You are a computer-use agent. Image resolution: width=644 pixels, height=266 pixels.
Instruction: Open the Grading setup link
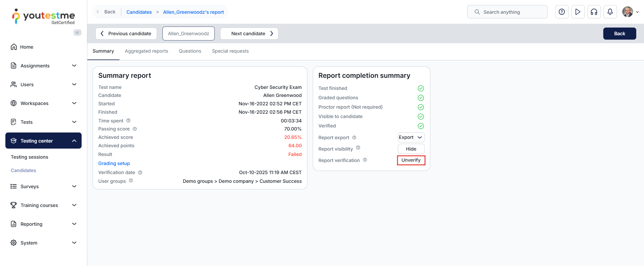pos(114,163)
